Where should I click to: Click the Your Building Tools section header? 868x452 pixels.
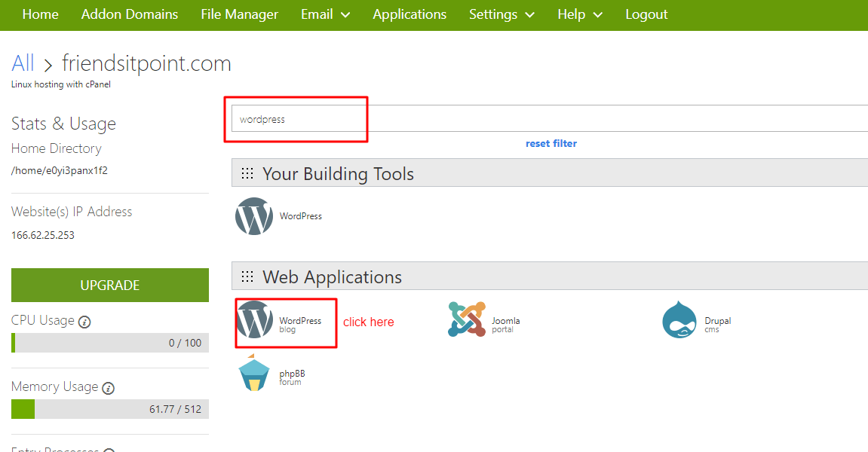tap(550, 173)
